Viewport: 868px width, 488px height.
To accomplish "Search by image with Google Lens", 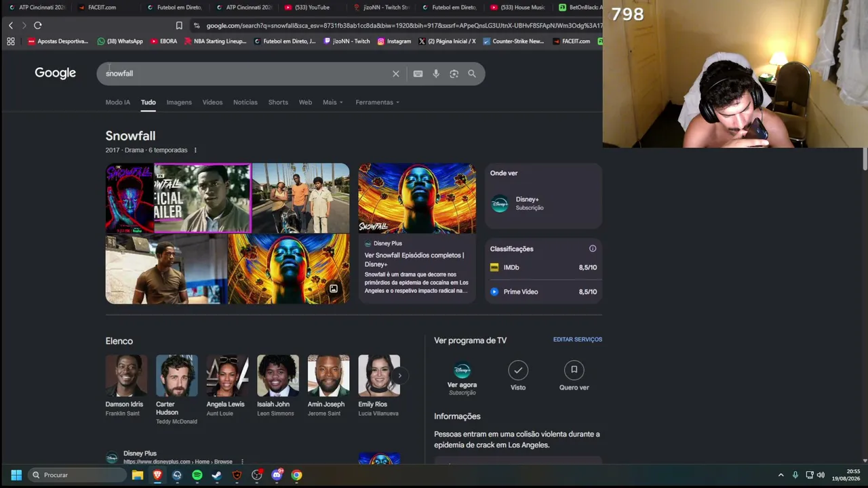I will click(x=454, y=74).
